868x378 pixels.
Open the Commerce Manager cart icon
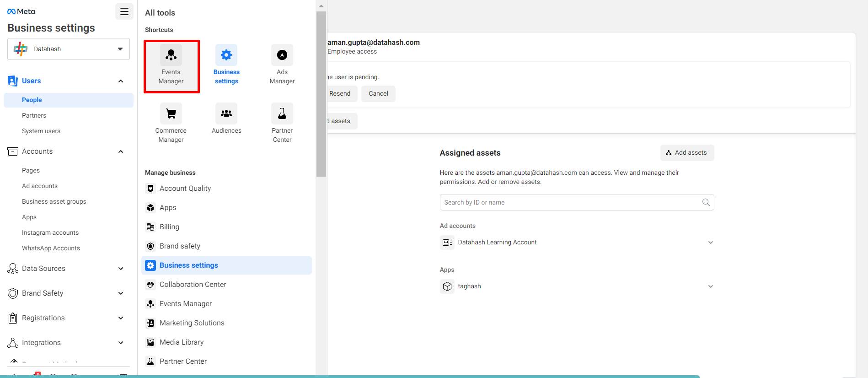tap(171, 113)
